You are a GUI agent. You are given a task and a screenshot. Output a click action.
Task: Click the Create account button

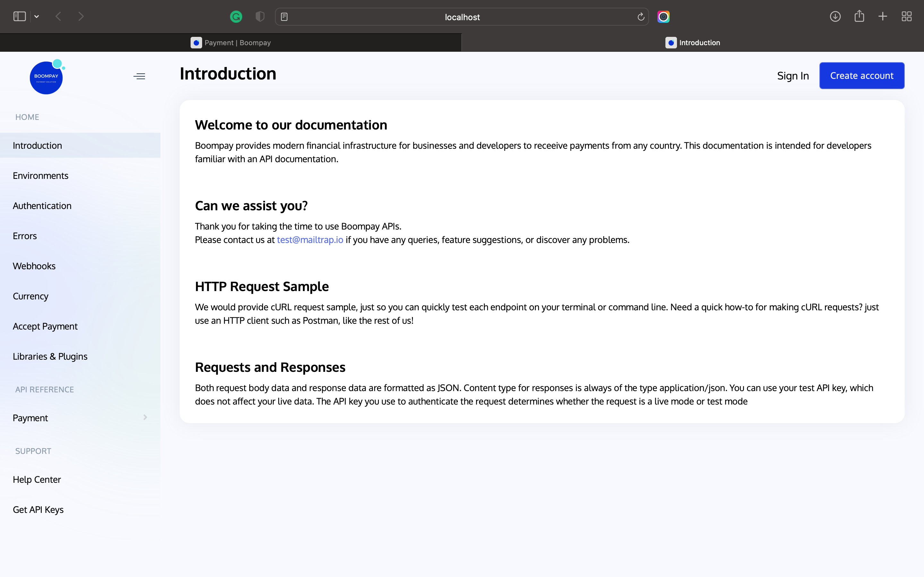(x=862, y=75)
